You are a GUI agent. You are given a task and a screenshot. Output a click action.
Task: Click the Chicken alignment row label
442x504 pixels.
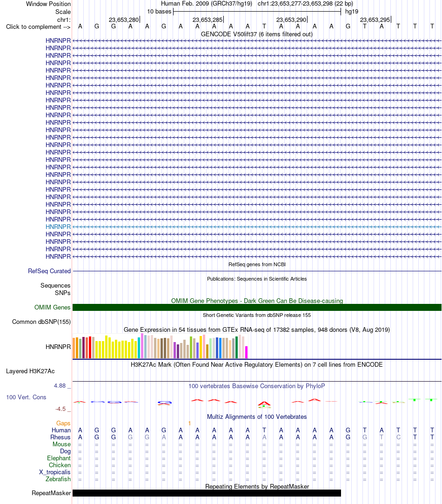click(60, 465)
